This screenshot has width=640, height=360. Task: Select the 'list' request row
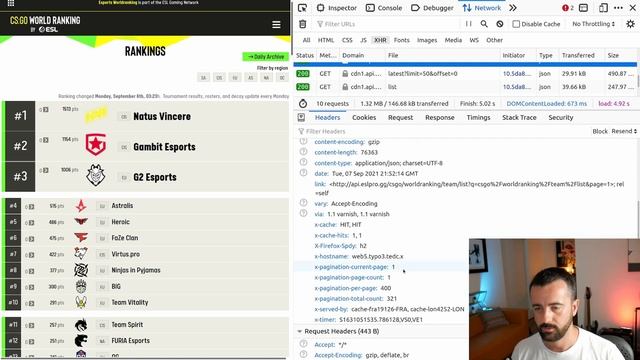point(465,87)
